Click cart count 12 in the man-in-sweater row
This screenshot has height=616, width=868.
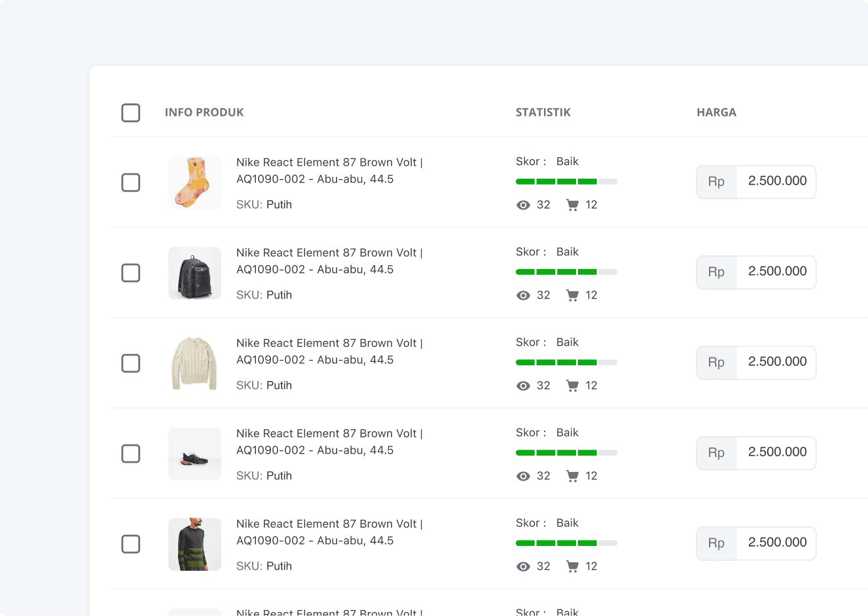pos(591,566)
